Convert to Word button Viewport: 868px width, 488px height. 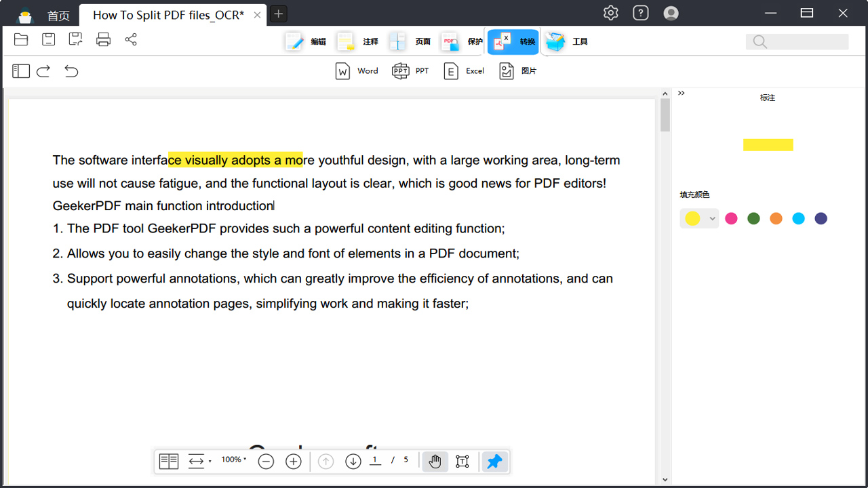(357, 70)
